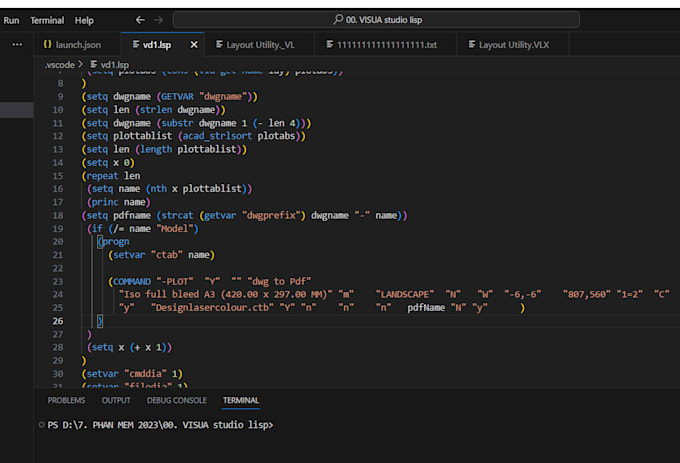
Task: Click the terminal prompt circle indicator
Action: click(41, 425)
